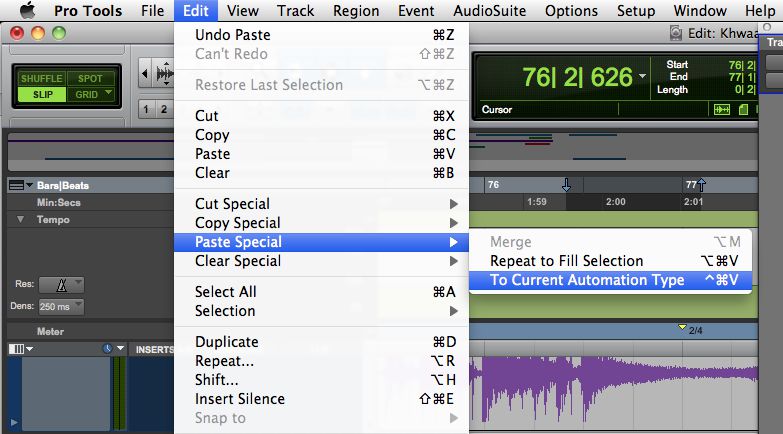Choose Clear in the Edit menu
Image resolution: width=783 pixels, height=434 pixels.
[322, 172]
